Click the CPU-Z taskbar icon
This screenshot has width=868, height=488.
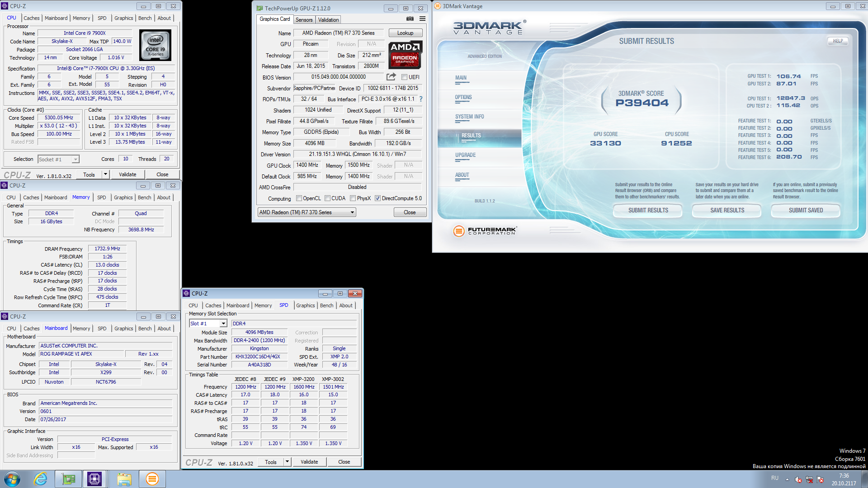coord(94,479)
